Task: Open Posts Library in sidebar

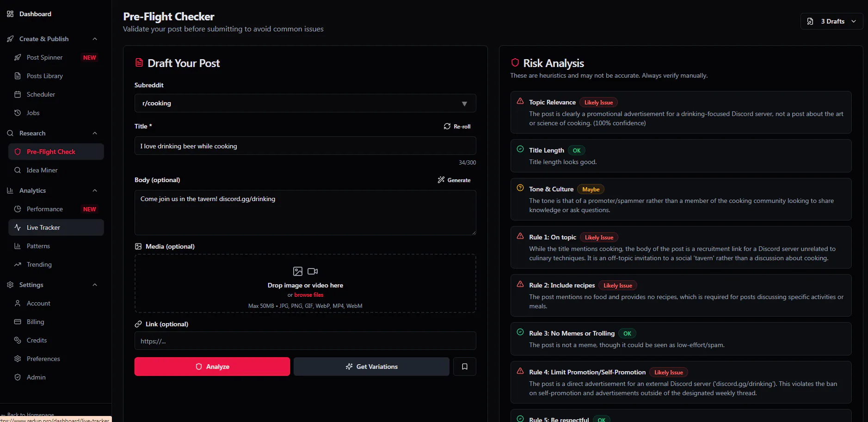Action: (44, 76)
